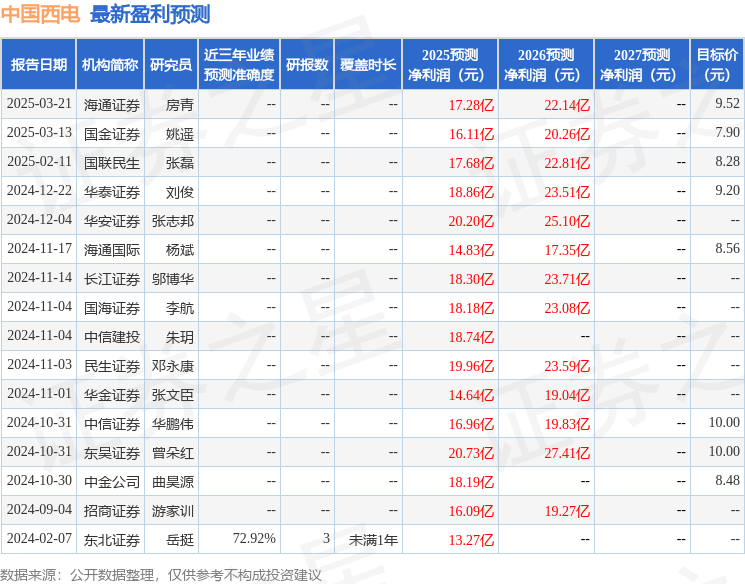This screenshot has width=745, height=584.
Task: Select the 海通证券 institution cell
Action: (112, 105)
